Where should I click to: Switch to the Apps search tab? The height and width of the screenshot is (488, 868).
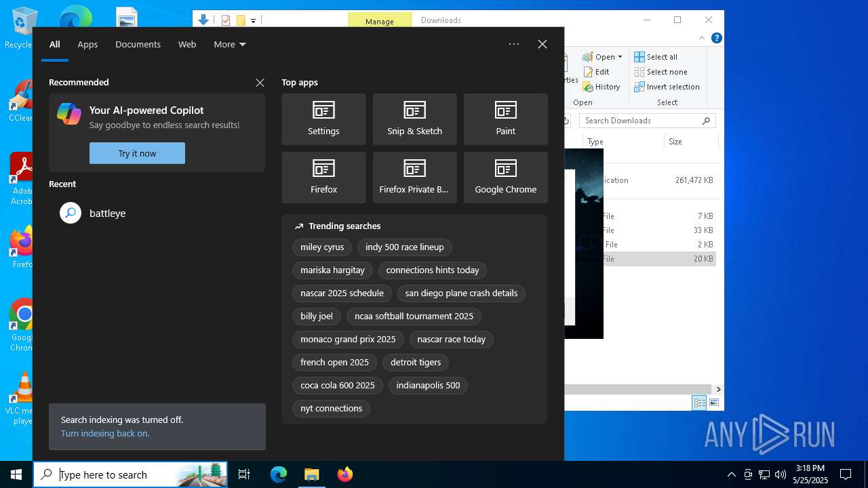(87, 44)
